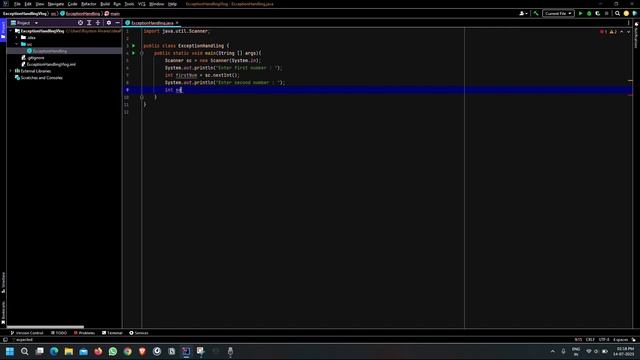Open the Edit menu
Image resolution: width=640 pixels, height=360 pixels.
coord(28,4)
